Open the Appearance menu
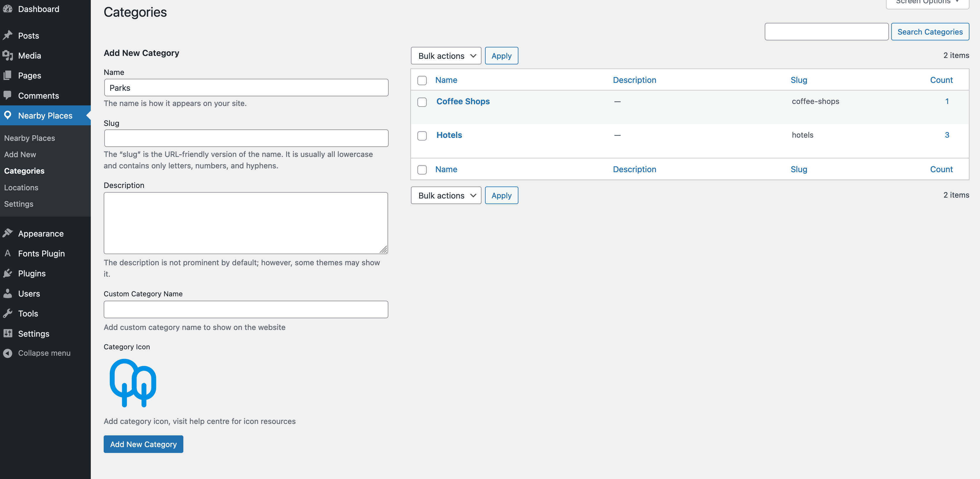 (41, 233)
